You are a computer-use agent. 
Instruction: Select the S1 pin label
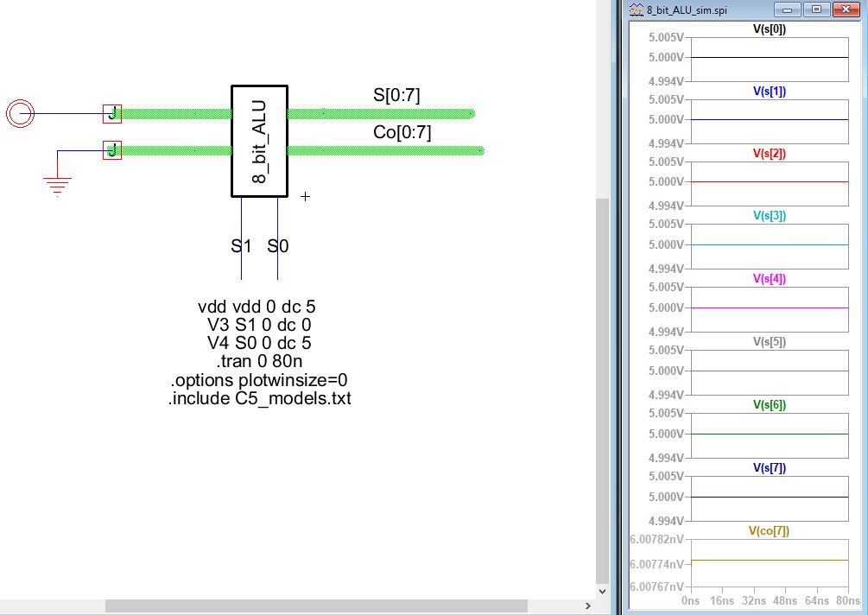pos(241,246)
